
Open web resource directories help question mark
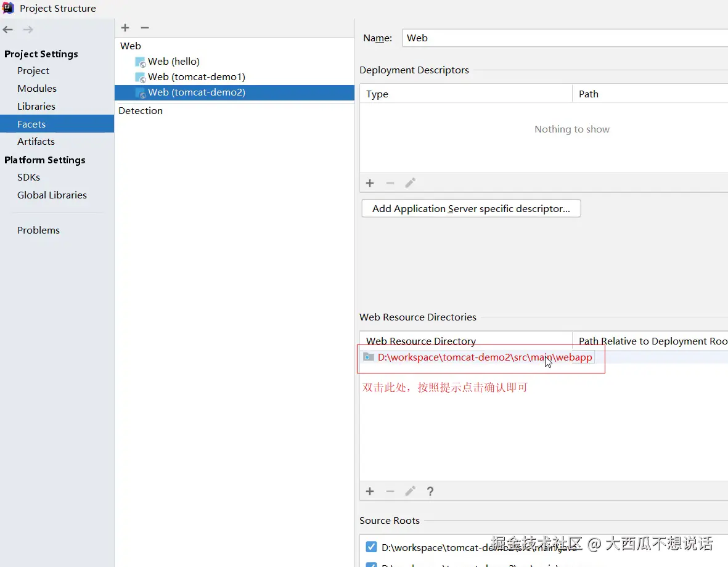(430, 491)
